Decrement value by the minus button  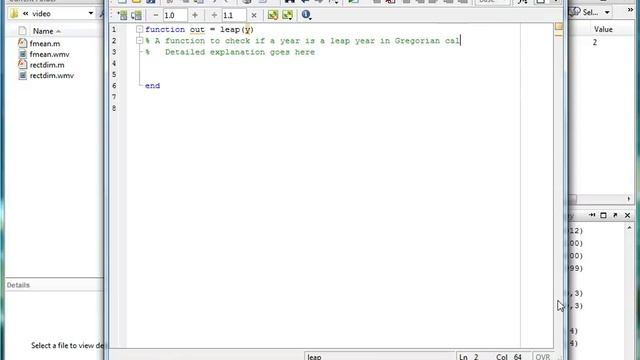(x=156, y=16)
